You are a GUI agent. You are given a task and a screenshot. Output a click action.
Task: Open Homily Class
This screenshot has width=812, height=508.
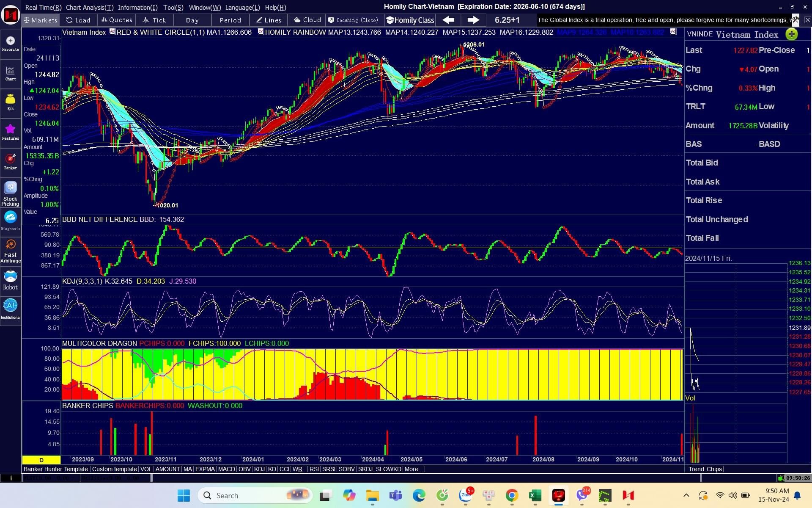[x=410, y=20]
